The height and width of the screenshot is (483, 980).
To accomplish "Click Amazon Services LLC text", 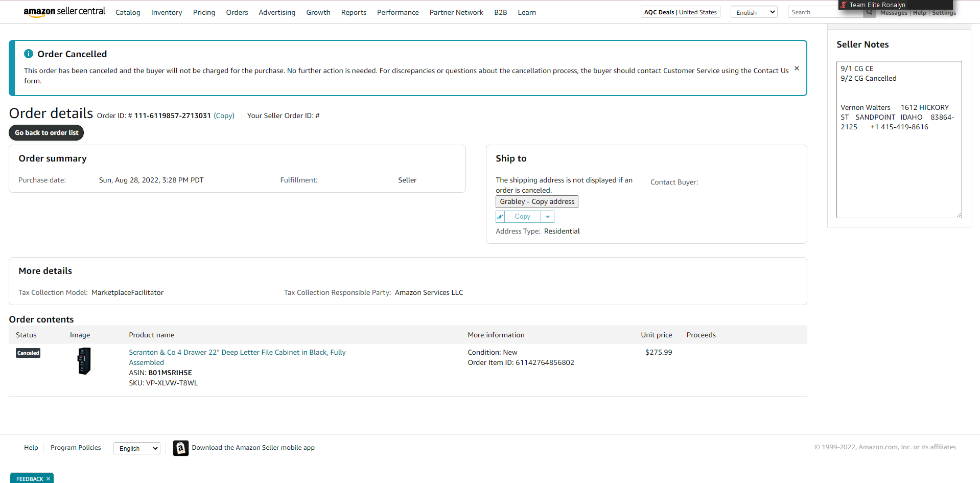I will click(429, 292).
